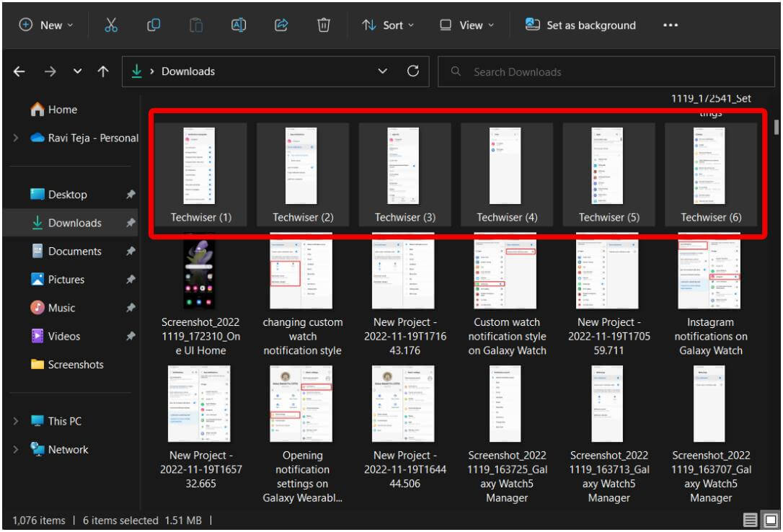Select This PC in navigation pane

[56, 421]
